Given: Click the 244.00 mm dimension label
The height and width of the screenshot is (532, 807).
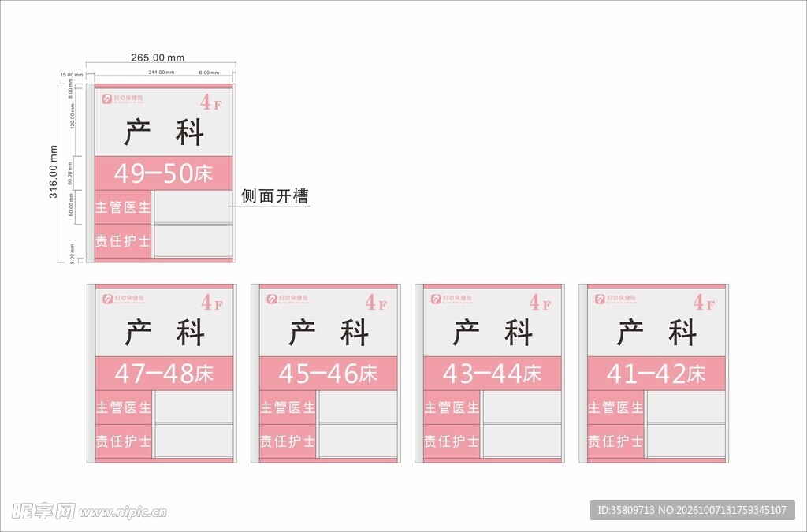Looking at the screenshot, I should [161, 73].
